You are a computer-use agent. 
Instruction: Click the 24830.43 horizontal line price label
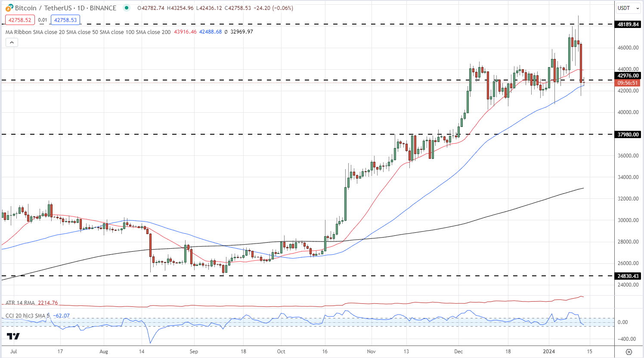click(x=628, y=276)
